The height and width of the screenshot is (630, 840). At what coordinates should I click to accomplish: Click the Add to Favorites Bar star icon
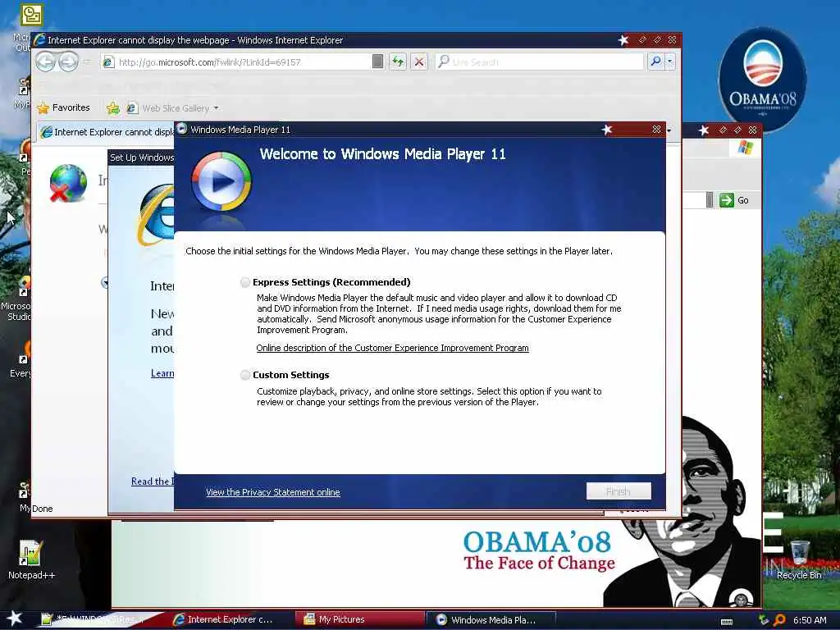point(112,107)
